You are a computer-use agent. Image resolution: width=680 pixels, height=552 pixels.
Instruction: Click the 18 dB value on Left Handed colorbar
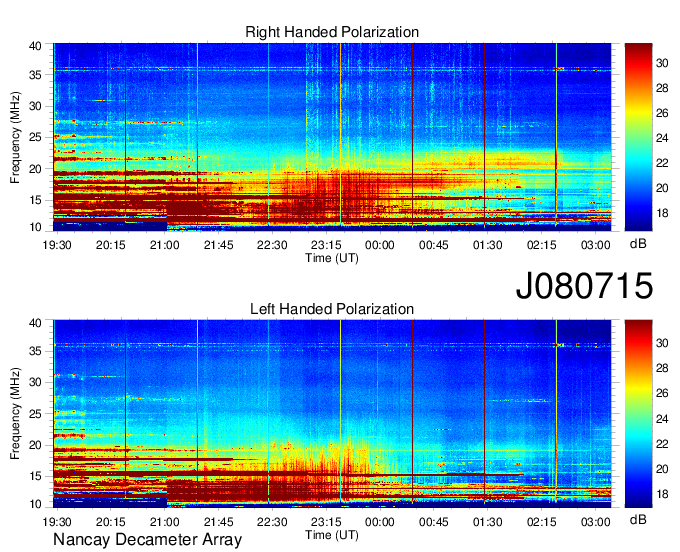coord(662,494)
